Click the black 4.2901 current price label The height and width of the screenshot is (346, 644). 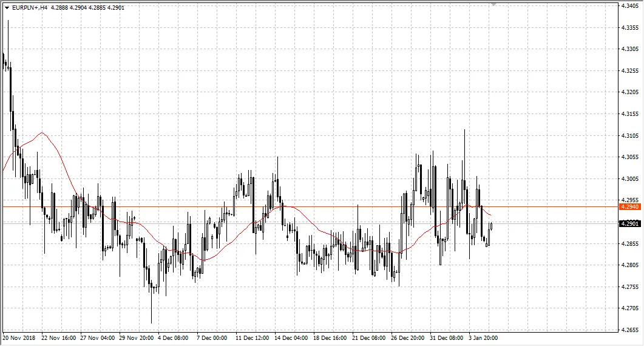coord(629,223)
